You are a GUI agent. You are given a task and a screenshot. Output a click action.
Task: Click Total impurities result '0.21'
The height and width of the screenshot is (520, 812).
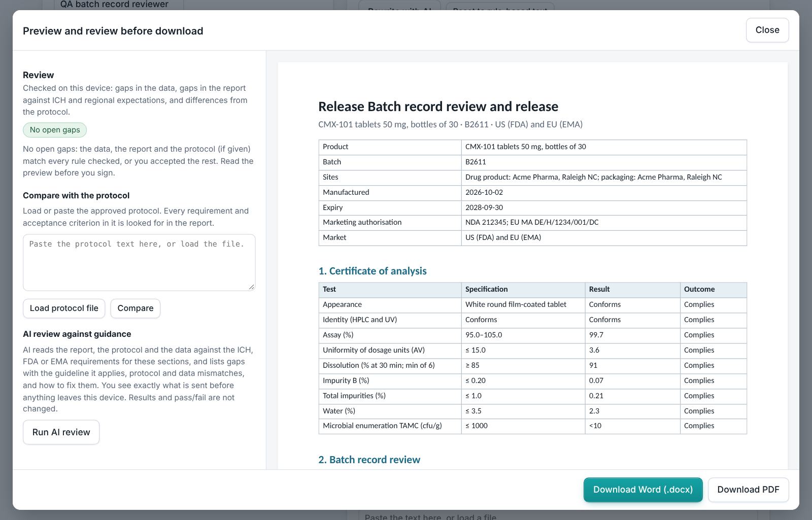coord(596,396)
